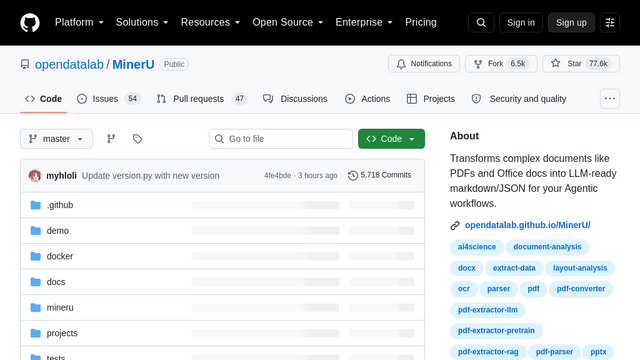
Task: Expand the Solutions menu
Action: (x=142, y=22)
